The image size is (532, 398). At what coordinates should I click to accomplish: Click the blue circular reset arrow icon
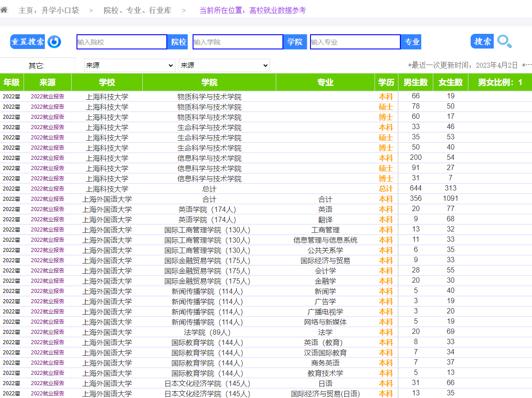click(x=54, y=42)
